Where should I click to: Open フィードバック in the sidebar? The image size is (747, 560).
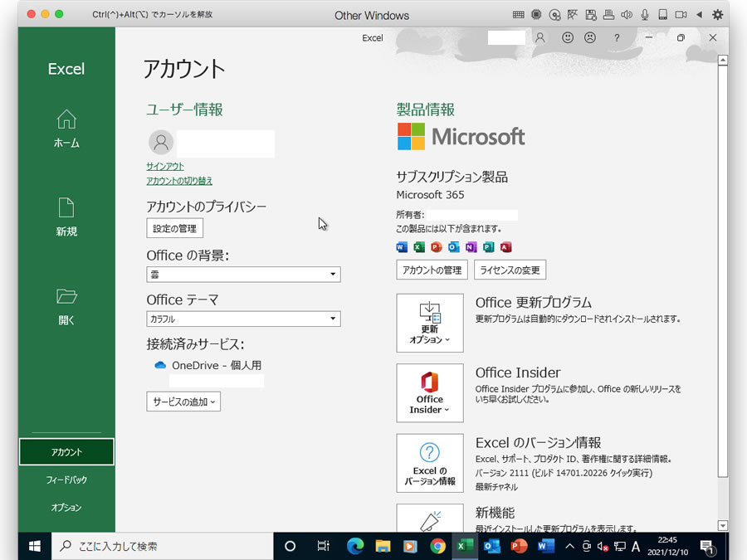click(66, 480)
